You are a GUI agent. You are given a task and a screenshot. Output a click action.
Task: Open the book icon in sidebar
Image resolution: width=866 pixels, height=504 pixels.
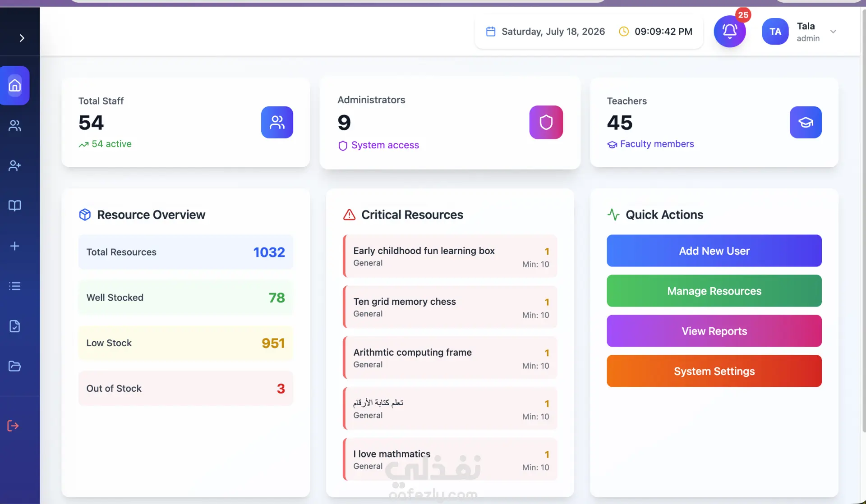pos(15,206)
